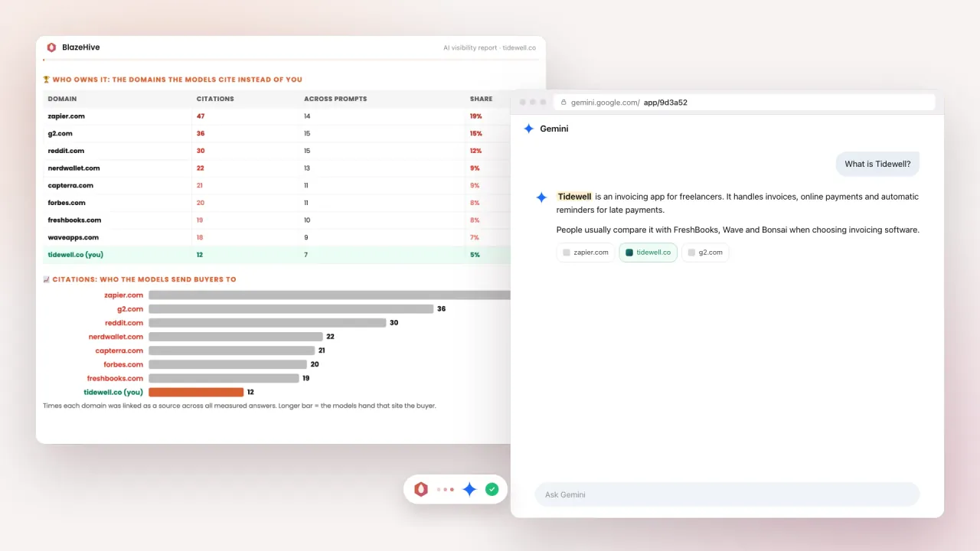Viewport: 980px width, 551px height.
Task: Click the zapier.com label in the bar chart
Action: click(x=124, y=295)
